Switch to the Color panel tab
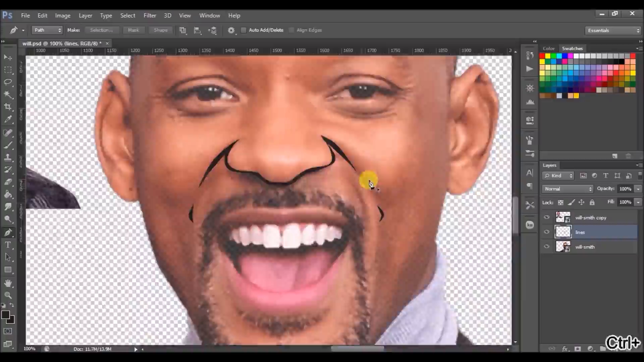Viewport: 644px width, 362px height. point(549,48)
